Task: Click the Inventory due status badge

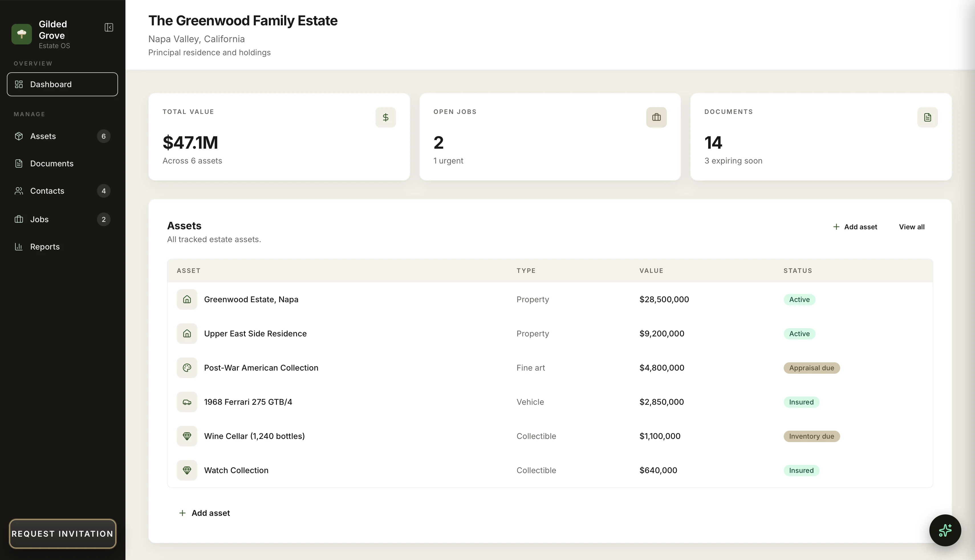Action: [x=811, y=437]
